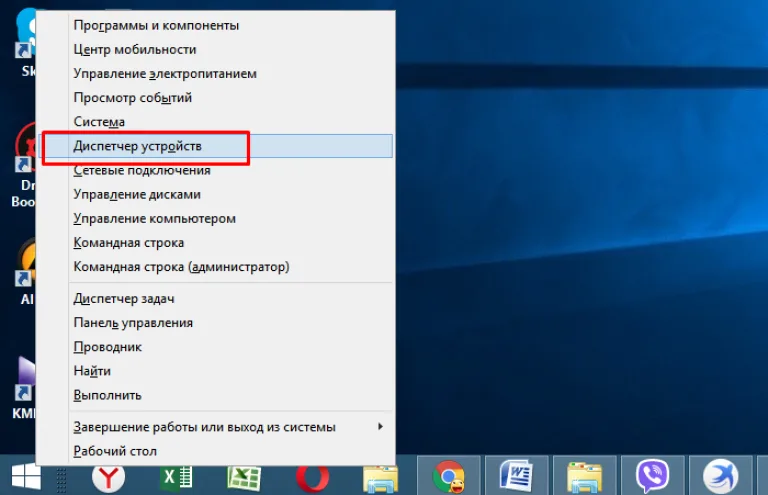768x495 pixels.
Task: Open Google Chrome from the taskbar
Action: click(449, 476)
